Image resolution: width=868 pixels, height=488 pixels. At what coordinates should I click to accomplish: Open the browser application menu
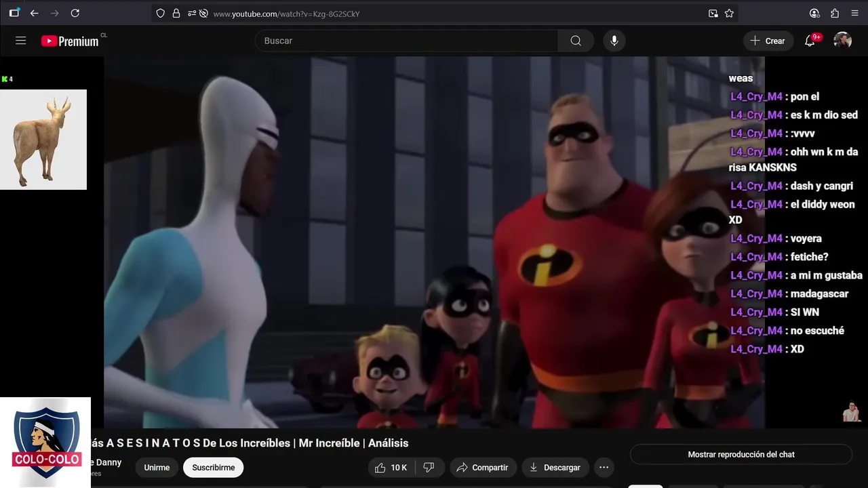854,13
